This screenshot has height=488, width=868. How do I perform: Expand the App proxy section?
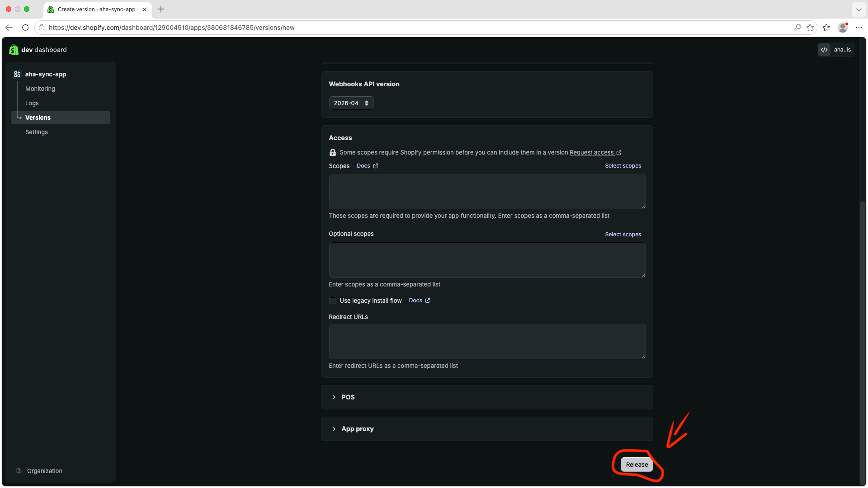[487, 429]
